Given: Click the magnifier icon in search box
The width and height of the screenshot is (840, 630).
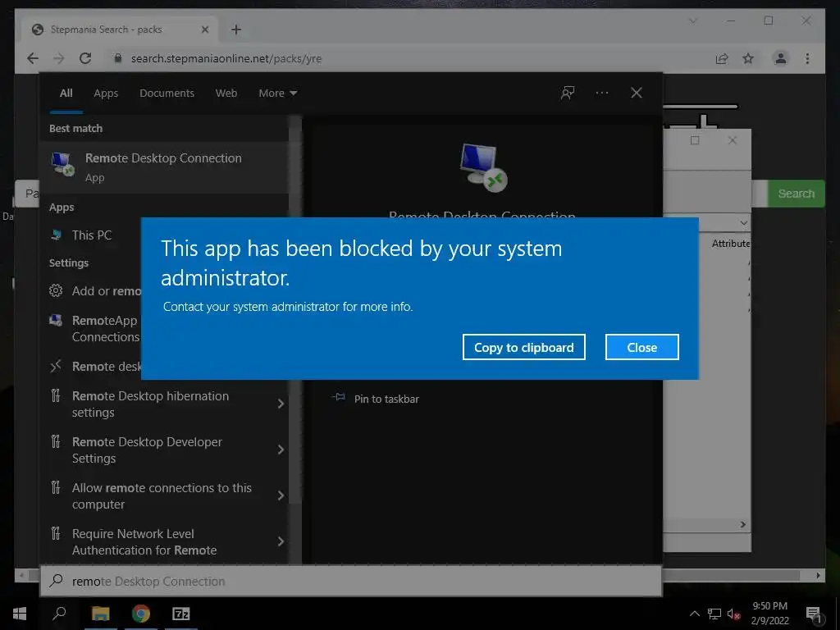Looking at the screenshot, I should click(x=57, y=581).
